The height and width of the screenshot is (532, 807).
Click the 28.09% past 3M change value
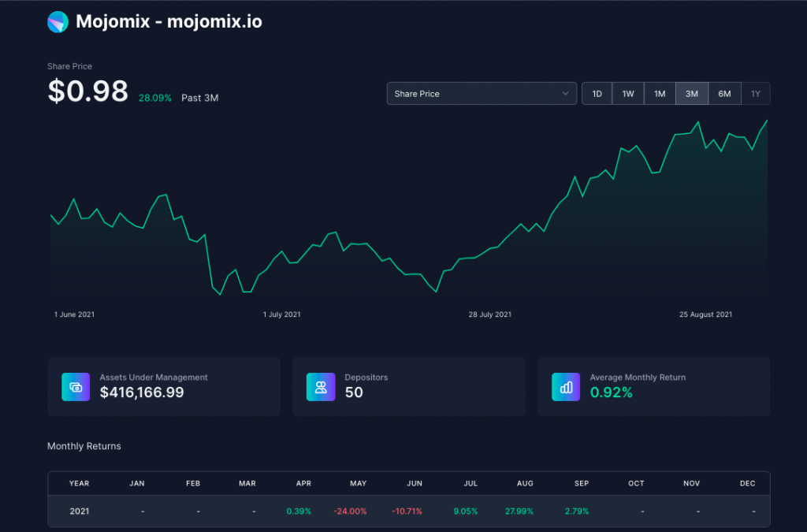coord(154,99)
